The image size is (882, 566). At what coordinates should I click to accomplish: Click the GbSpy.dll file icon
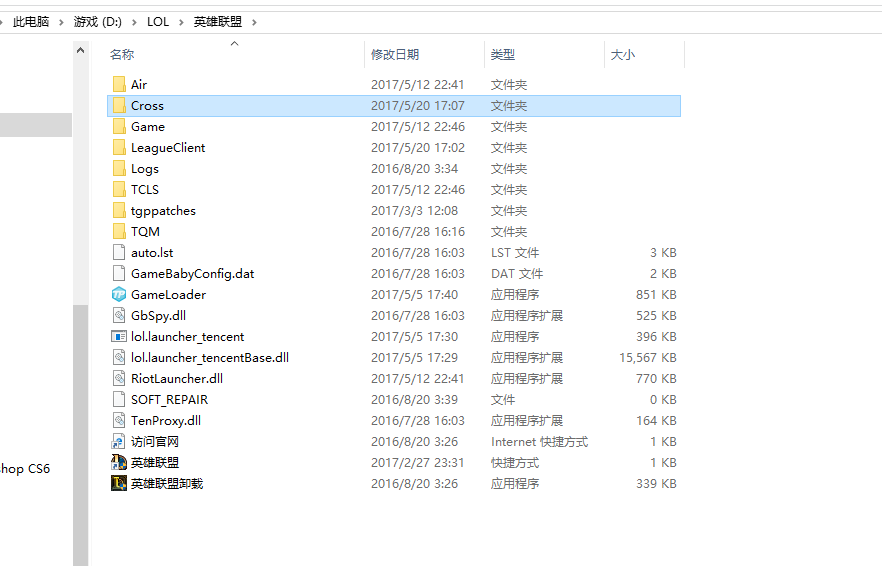click(119, 316)
